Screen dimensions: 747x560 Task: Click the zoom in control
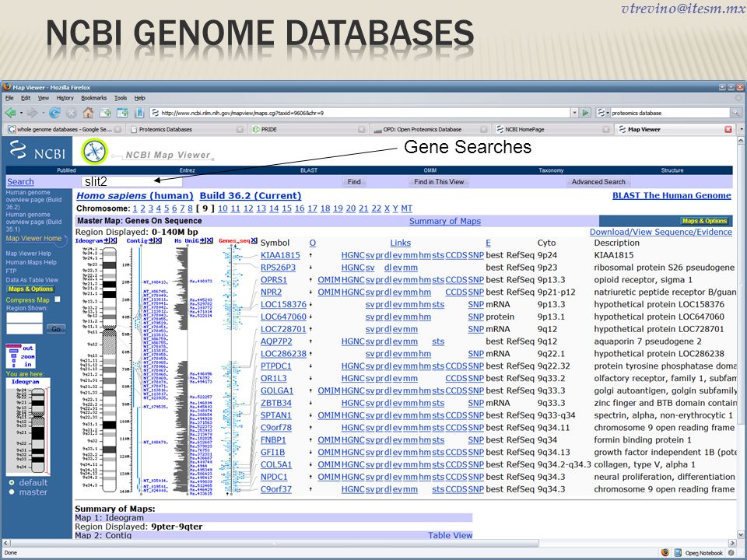pos(28,364)
